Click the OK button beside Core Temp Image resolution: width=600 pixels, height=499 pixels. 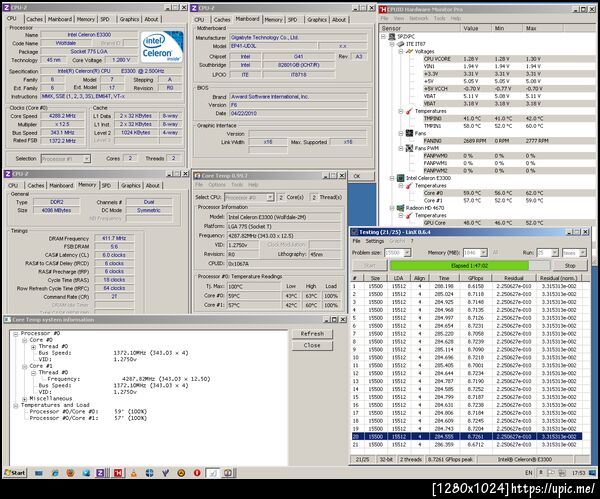pos(361,176)
